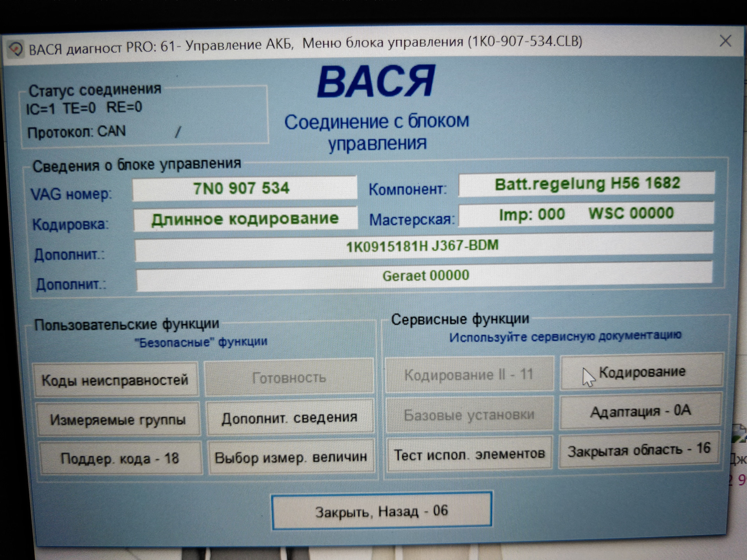Close the control unit menu window
This screenshot has height=560, width=747.
tap(725, 41)
